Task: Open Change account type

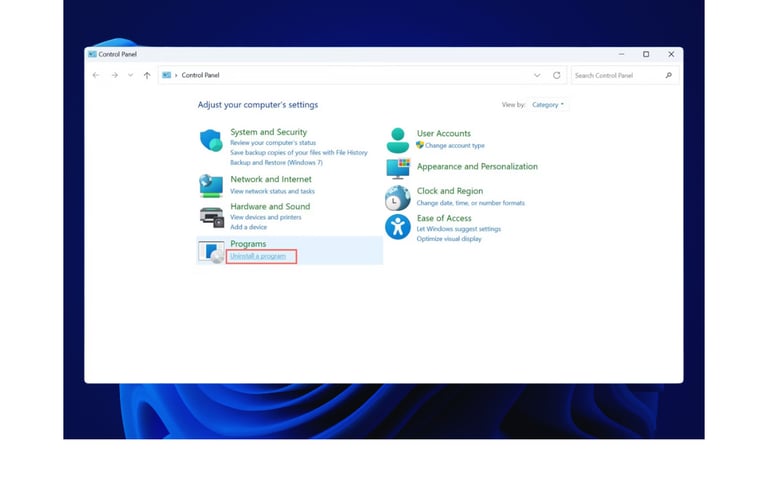Action: [455, 146]
